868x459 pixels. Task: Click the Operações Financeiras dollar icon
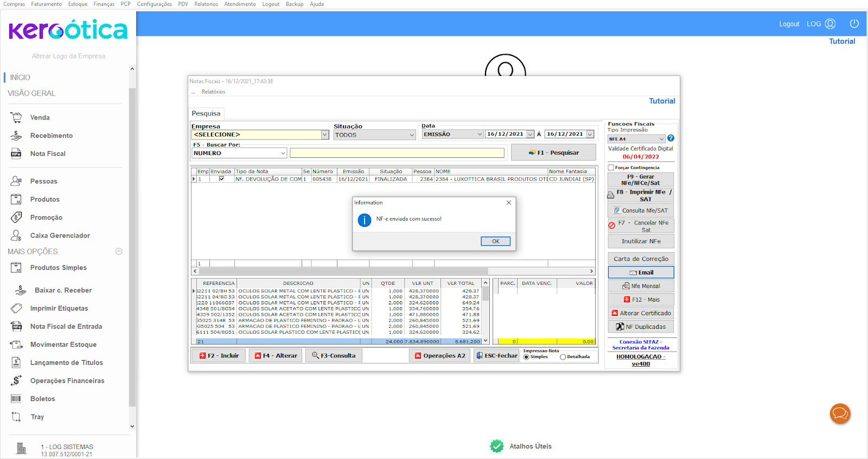[x=16, y=380]
